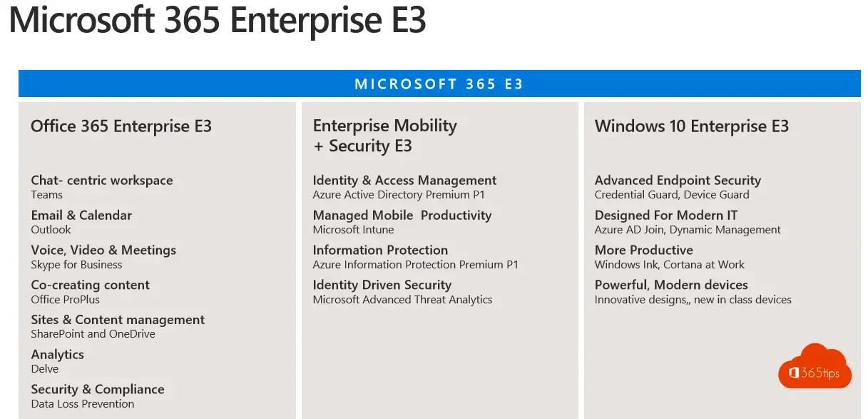Click the Microsoft Intune text
The width and height of the screenshot is (868, 419).
[353, 230]
